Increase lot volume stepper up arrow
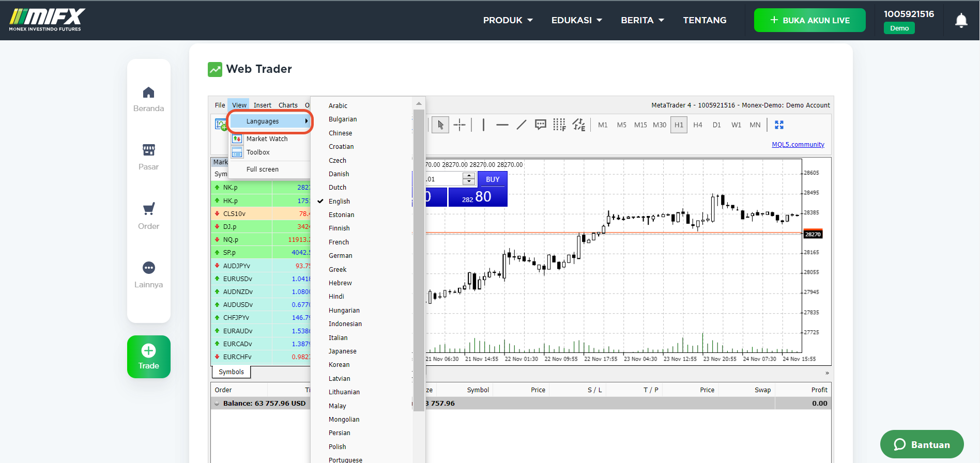 click(469, 176)
